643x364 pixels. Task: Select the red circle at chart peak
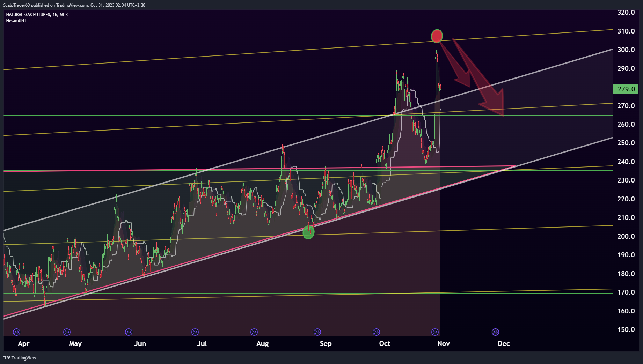click(437, 36)
